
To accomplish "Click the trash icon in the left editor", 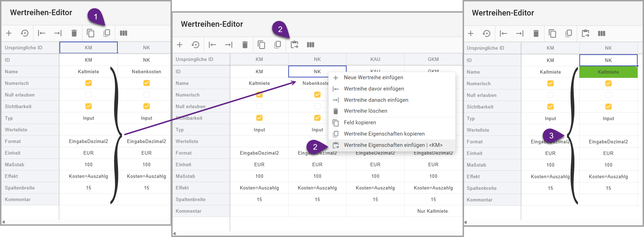I will coord(74,33).
